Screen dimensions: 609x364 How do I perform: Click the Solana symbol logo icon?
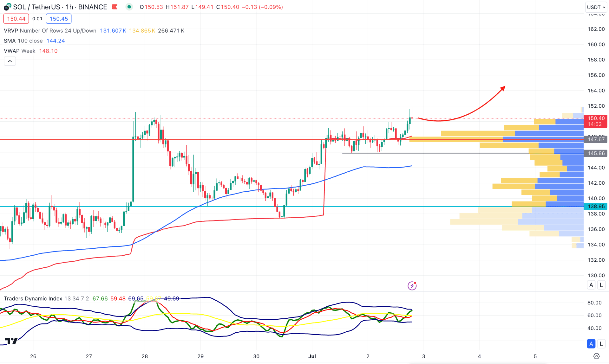[x=7, y=7]
